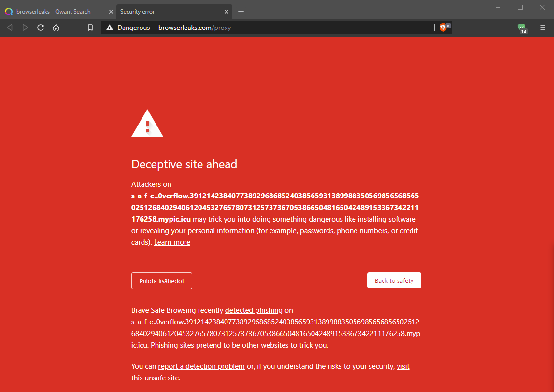The image size is (554, 392).
Task: Click the large white warning triangle
Action: (x=147, y=123)
